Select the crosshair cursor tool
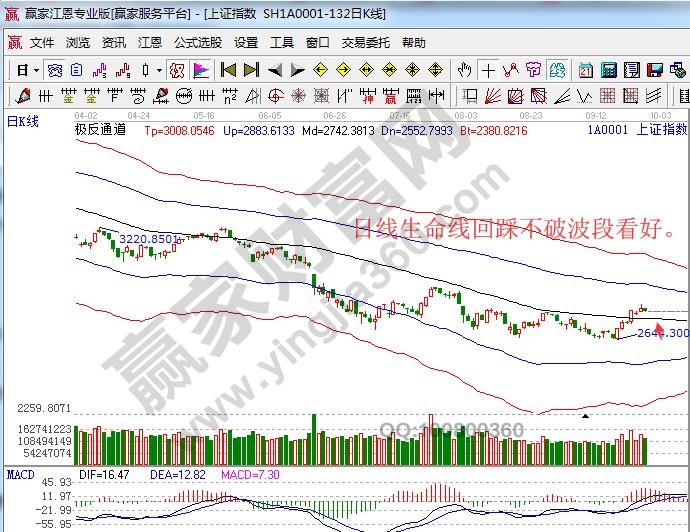690x532 pixels. [488, 70]
